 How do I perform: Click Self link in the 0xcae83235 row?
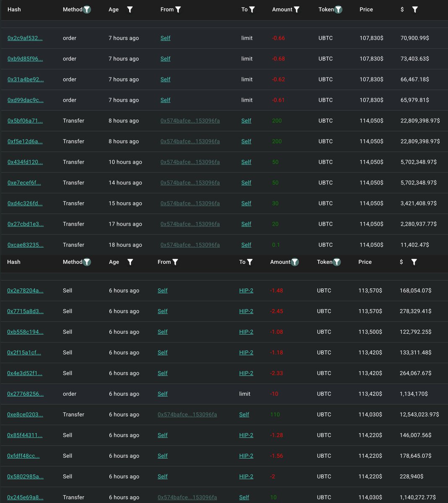[246, 245]
